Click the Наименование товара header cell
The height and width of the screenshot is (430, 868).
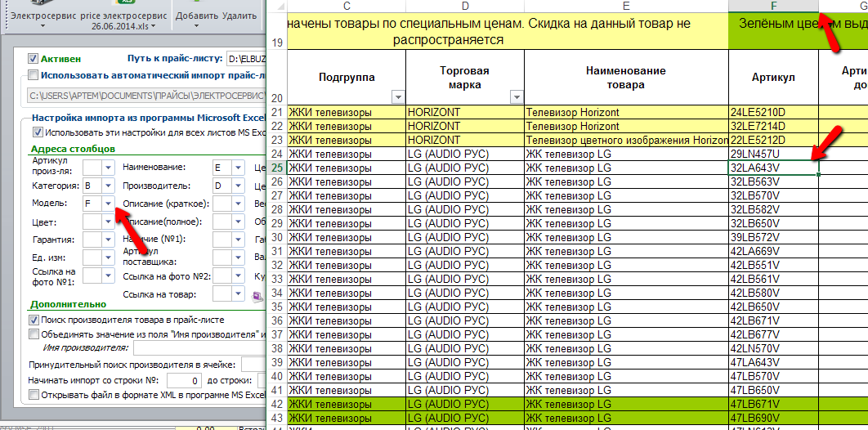626,78
